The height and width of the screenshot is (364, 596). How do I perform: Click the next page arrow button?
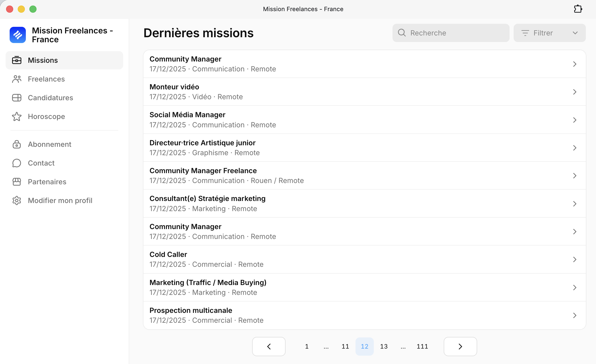coord(460,346)
